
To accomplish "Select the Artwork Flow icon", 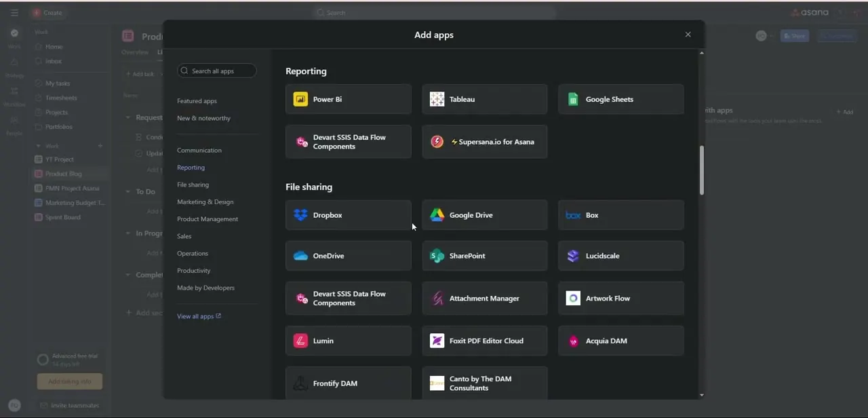I will point(573,299).
